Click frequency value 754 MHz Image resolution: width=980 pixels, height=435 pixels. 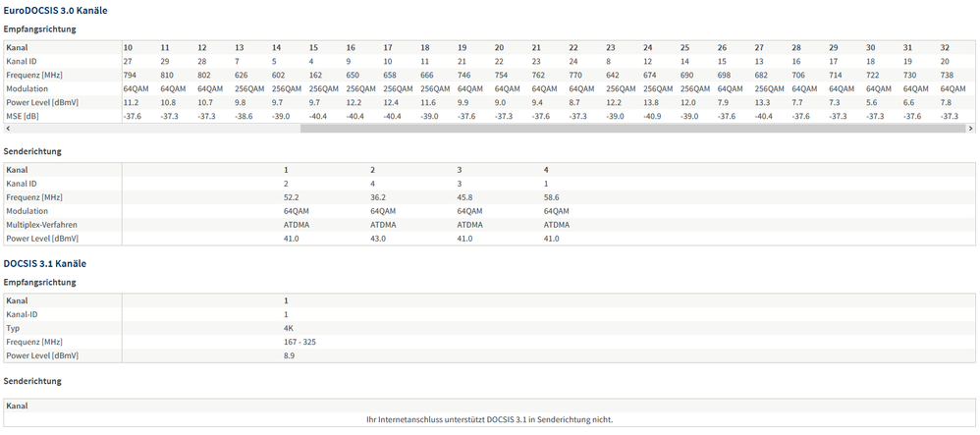tap(501, 75)
